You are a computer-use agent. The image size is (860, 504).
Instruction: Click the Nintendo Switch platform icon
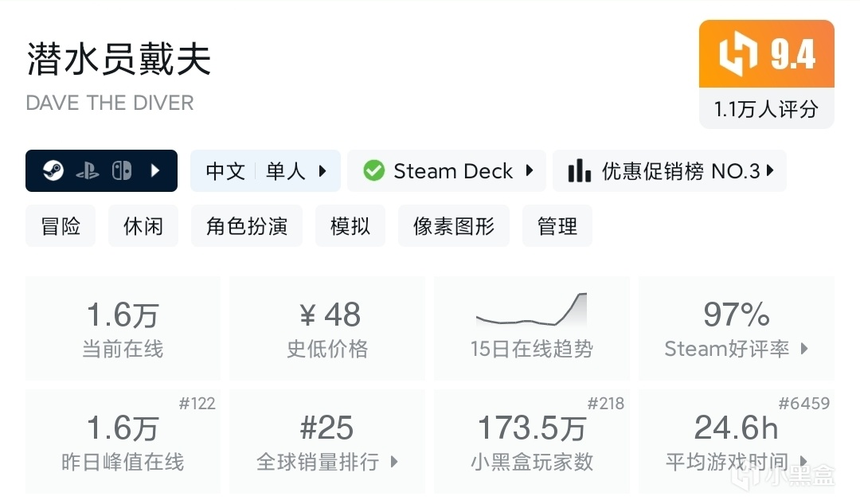coord(122,171)
